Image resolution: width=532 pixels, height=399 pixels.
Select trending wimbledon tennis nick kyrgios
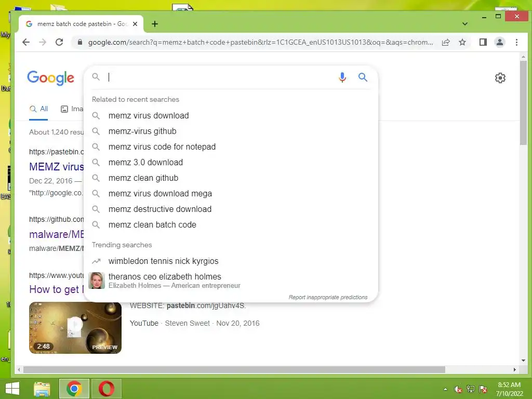point(231,261)
